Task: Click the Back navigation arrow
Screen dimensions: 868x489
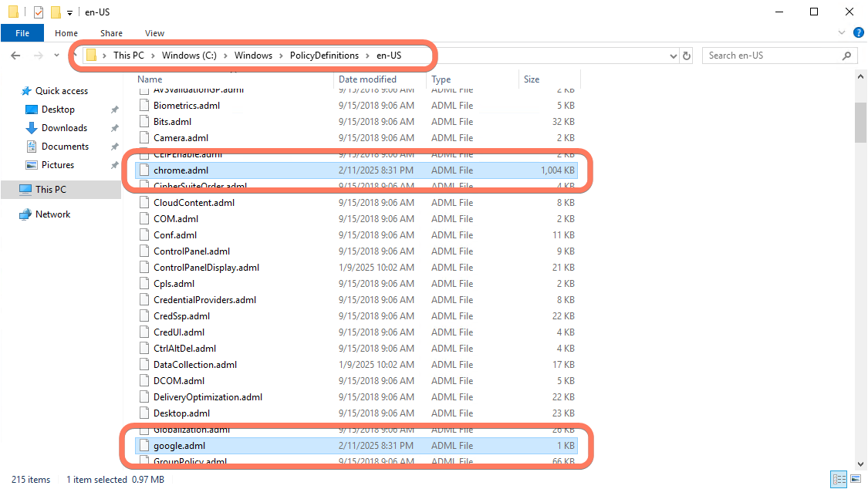Action: coord(15,56)
